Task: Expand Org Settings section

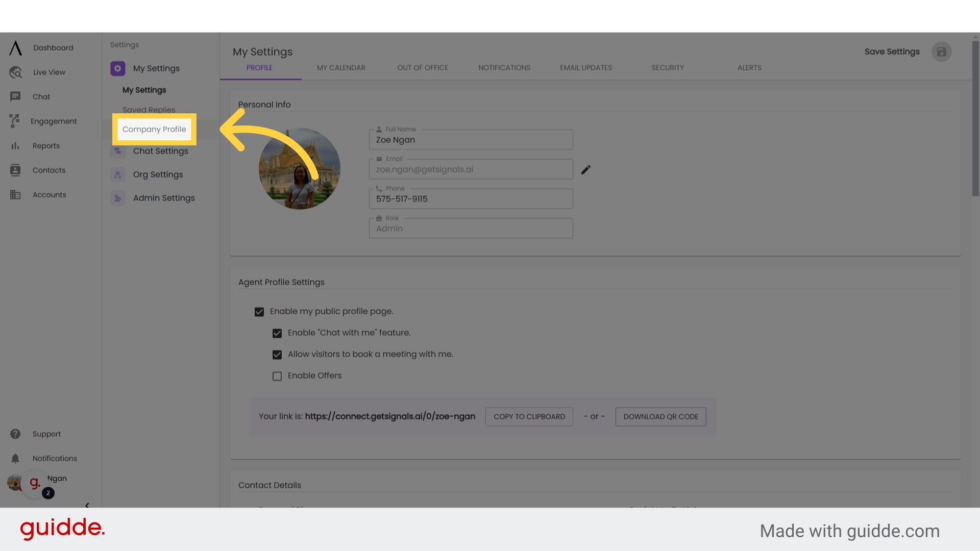Action: click(158, 174)
